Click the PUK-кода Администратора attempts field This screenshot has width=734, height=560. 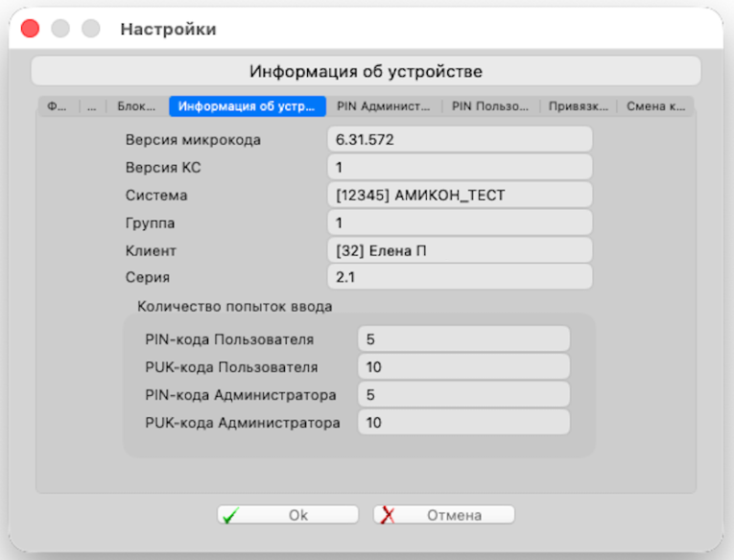[x=463, y=423]
